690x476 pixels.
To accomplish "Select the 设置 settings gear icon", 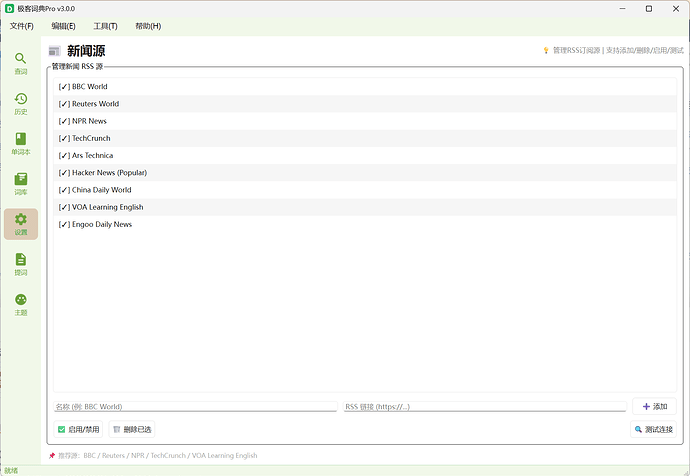I will point(21,224).
